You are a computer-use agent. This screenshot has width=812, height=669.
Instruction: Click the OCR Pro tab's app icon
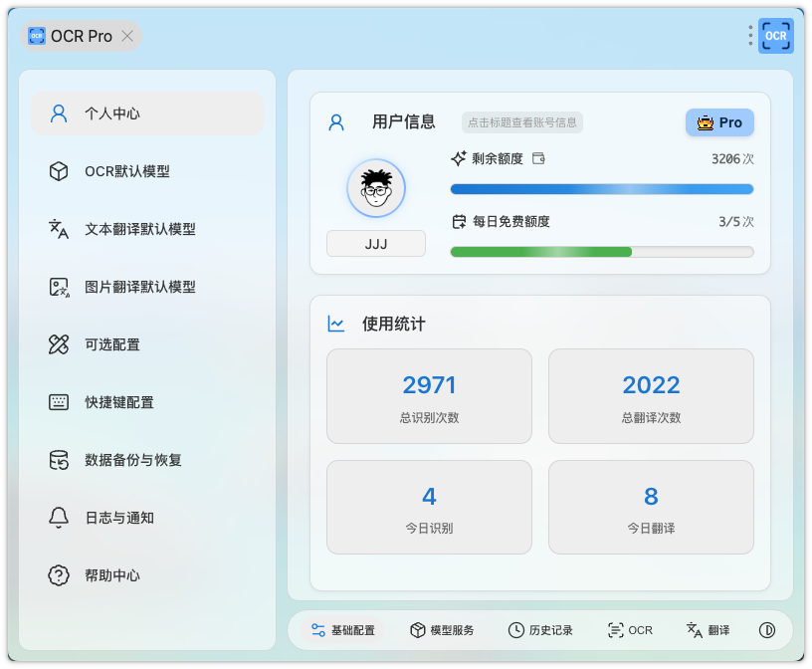(x=36, y=36)
